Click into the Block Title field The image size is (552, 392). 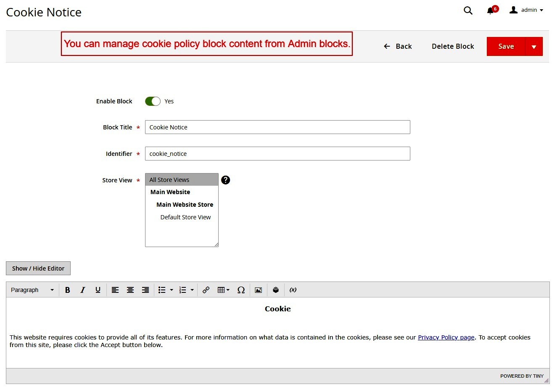(x=277, y=127)
